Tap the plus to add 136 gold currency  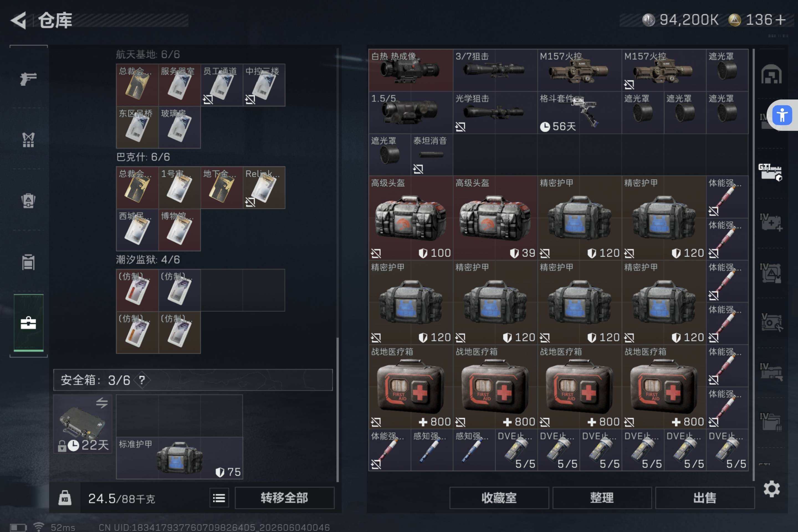tap(780, 20)
